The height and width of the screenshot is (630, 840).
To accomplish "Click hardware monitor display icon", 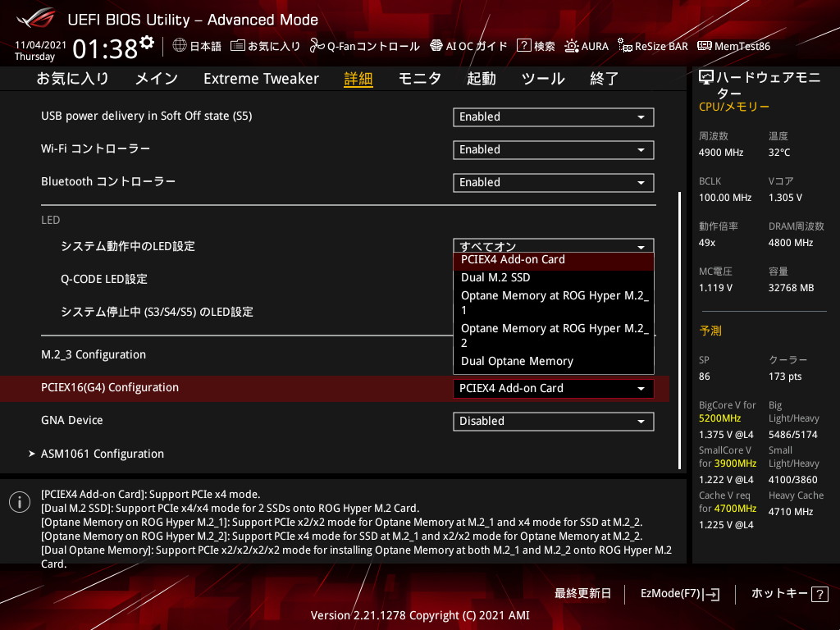I will pos(706,78).
